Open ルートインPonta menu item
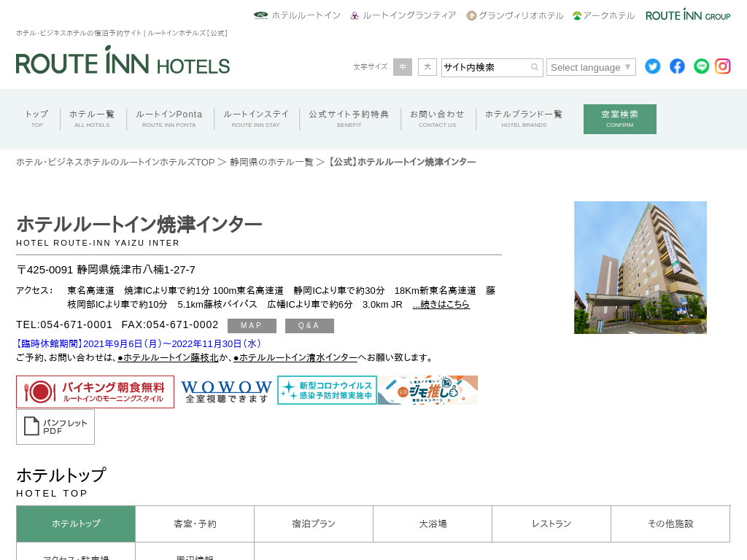The height and width of the screenshot is (560, 747). (x=169, y=119)
